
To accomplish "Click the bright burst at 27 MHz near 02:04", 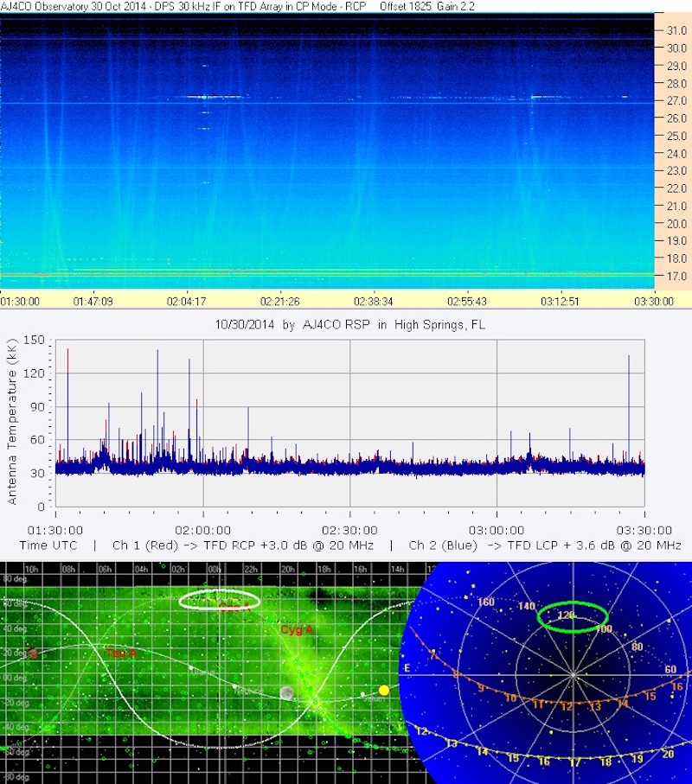I will point(203,98).
